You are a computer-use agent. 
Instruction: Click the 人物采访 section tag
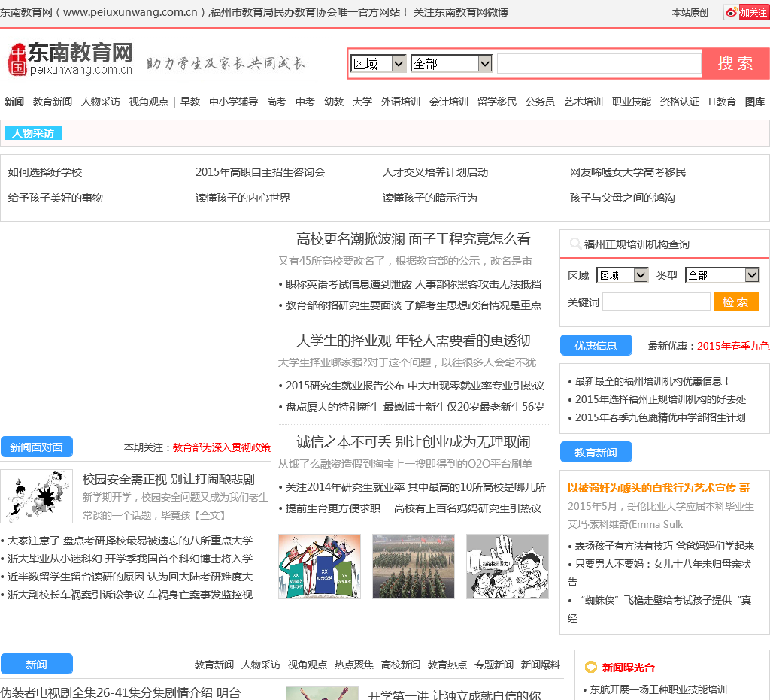tap(33, 133)
